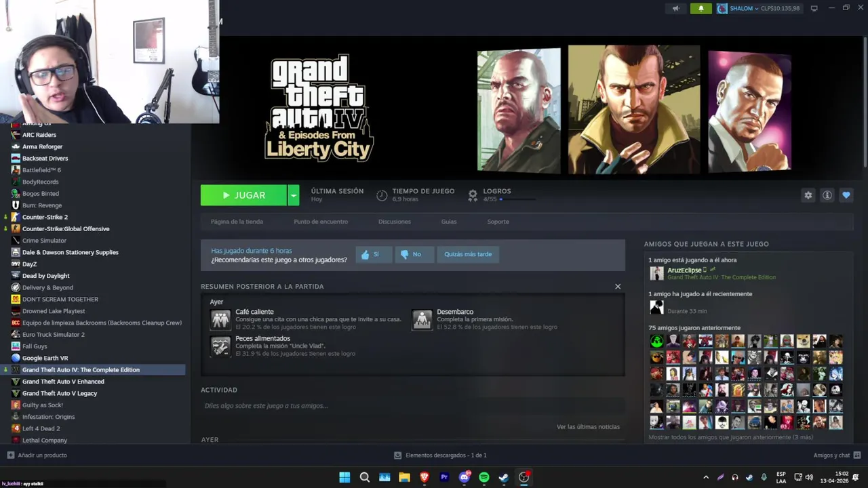This screenshot has height=488, width=868.
Task: Close the post-game summary panel
Action: [618, 287]
